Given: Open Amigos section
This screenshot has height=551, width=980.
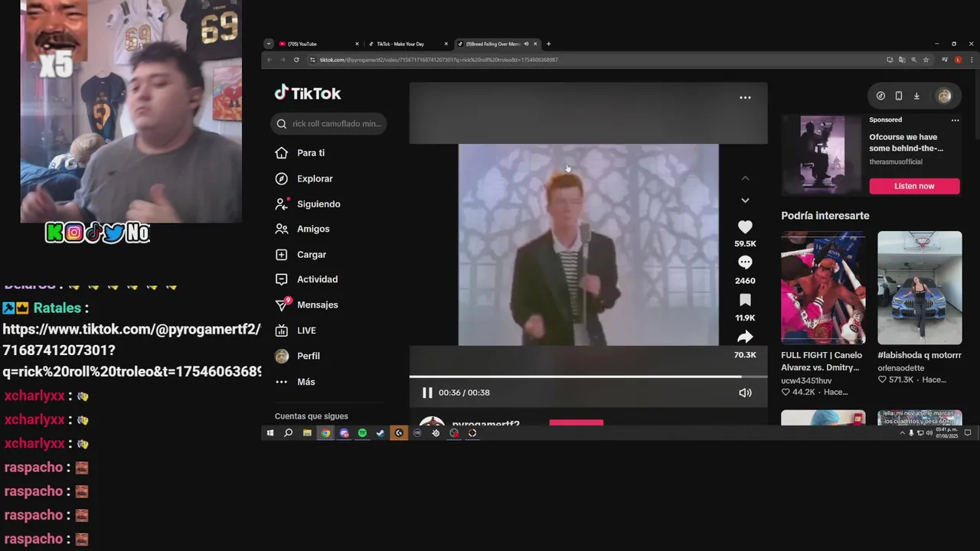Looking at the screenshot, I should coord(302,229).
